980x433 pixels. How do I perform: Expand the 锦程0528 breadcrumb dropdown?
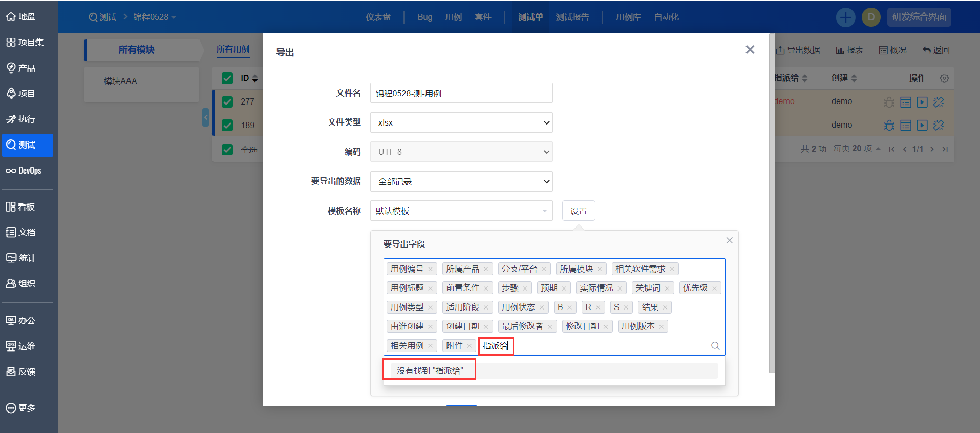[x=155, y=17]
